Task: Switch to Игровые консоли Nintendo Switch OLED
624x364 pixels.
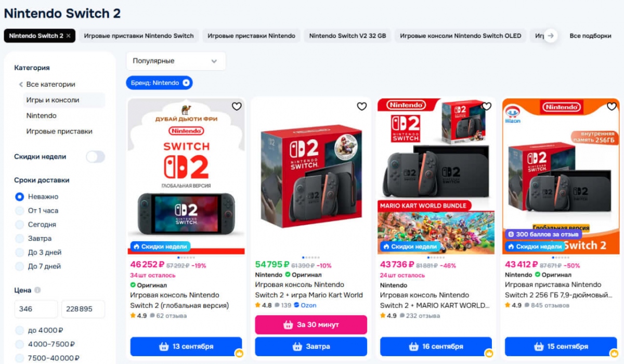Action: point(460,35)
